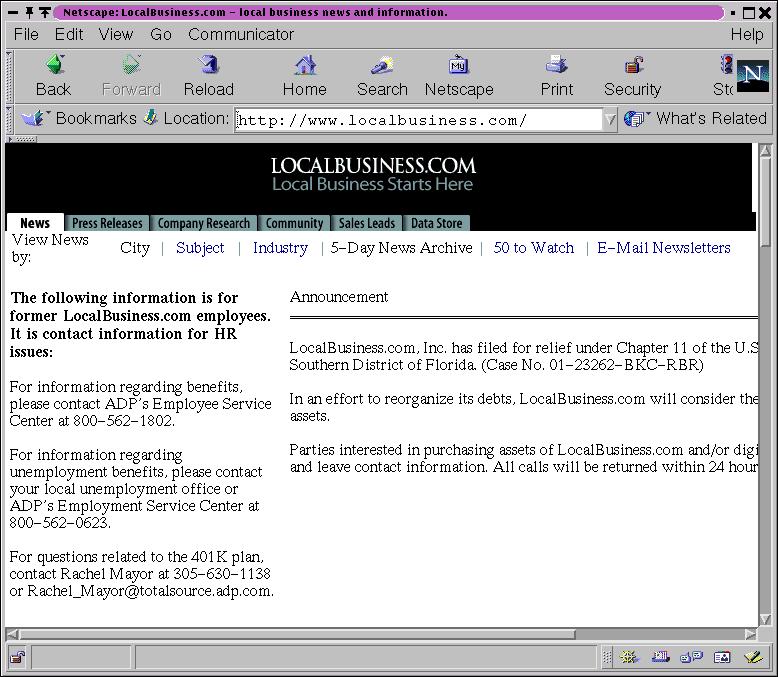Viewport: 778px width, 677px height.
Task: Click the phone number 800-562-1802
Action: [123, 421]
